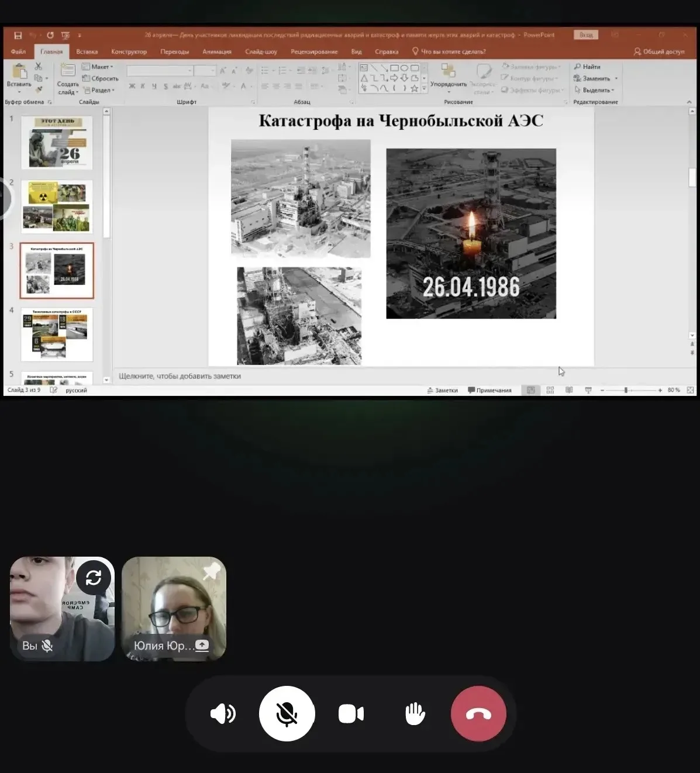The height and width of the screenshot is (773, 700).
Task: Click the switch camera icon on your video
Action: pyautogui.click(x=94, y=578)
